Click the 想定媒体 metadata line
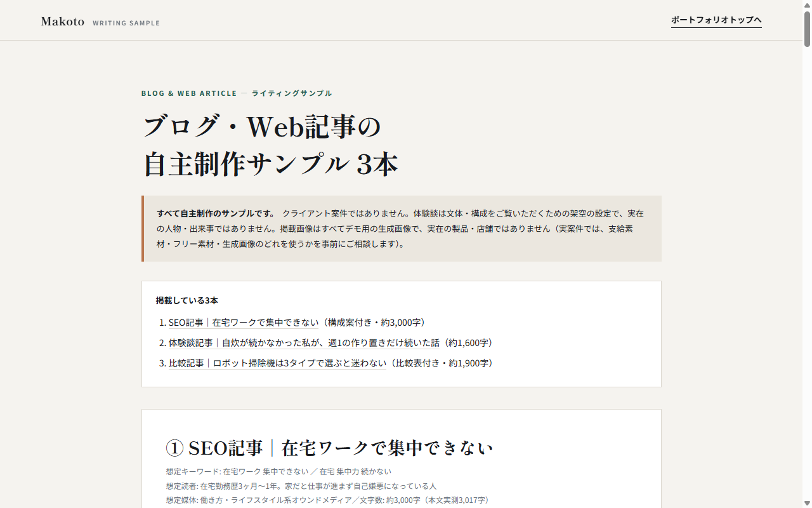 coord(327,500)
